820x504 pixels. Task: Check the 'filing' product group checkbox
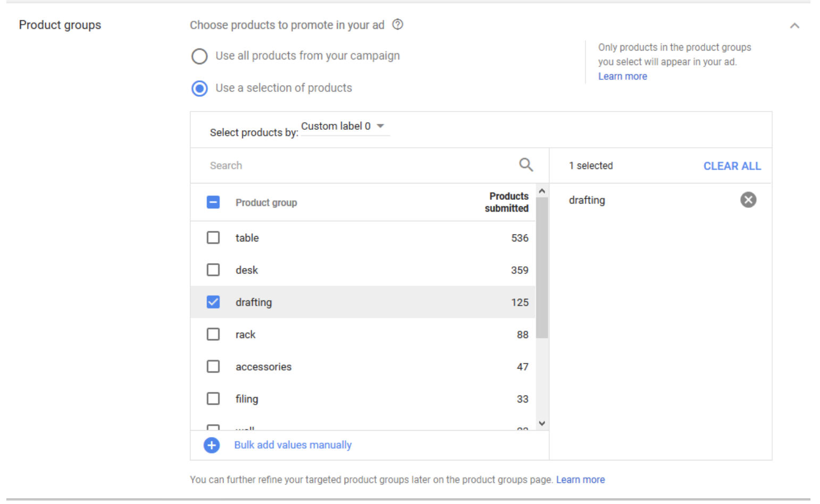[213, 398]
